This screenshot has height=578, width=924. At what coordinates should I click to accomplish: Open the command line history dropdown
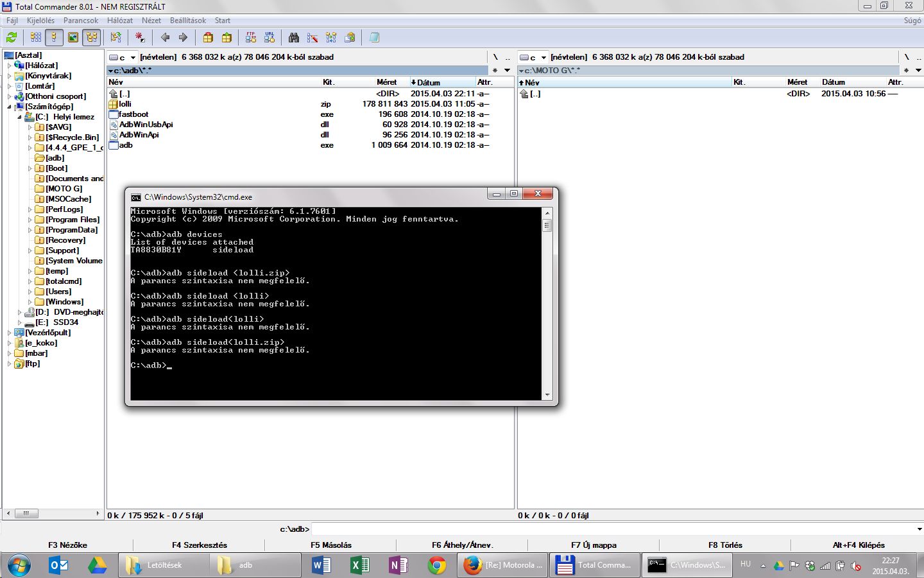click(x=919, y=529)
